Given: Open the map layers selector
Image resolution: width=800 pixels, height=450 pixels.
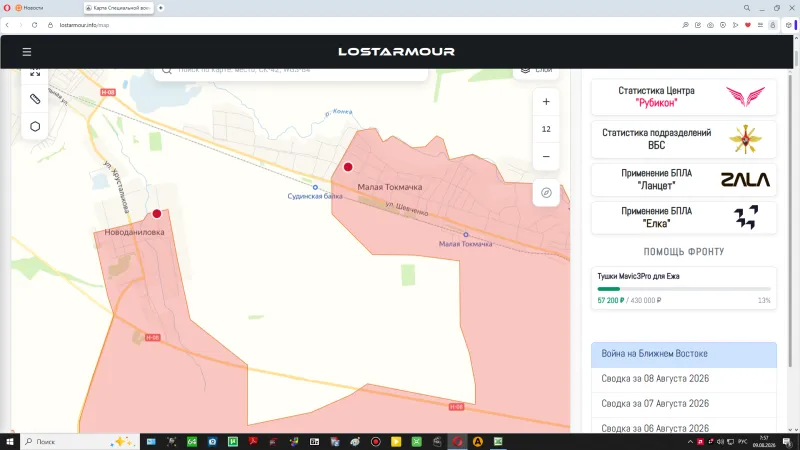Looking at the screenshot, I should point(536,72).
